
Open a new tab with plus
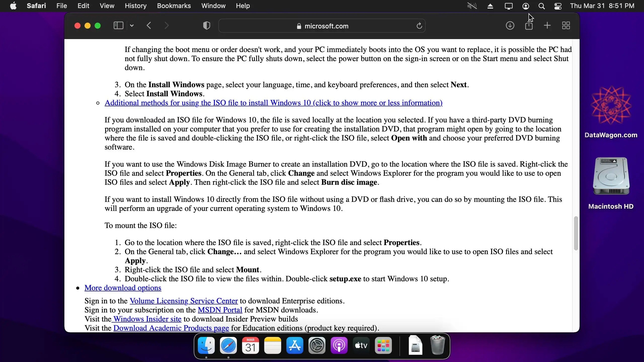[x=547, y=26]
